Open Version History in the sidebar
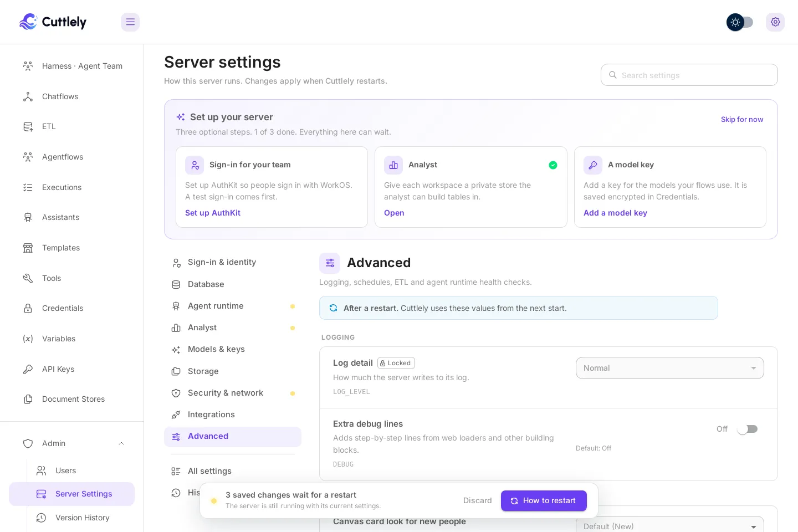 [x=80, y=518]
